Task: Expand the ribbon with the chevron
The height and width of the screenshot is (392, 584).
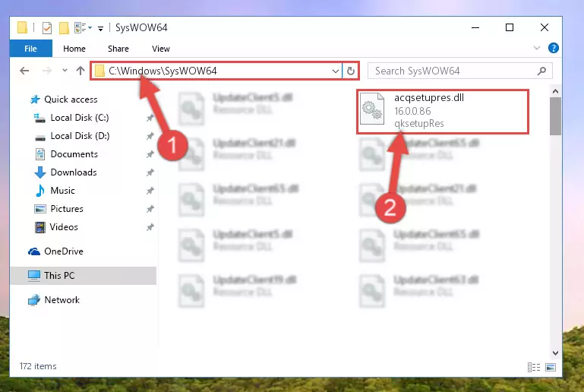Action: tap(537, 48)
